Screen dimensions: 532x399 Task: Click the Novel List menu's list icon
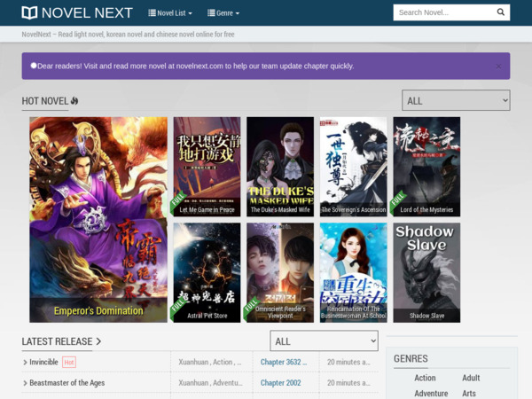click(152, 13)
